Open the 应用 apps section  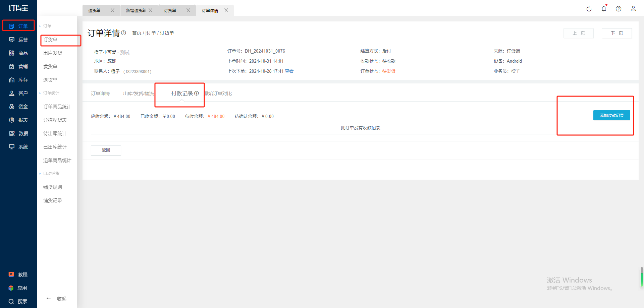18,288
